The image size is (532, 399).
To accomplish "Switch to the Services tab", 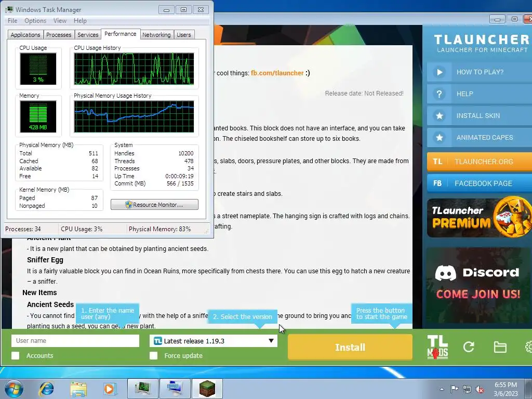I will (x=88, y=35).
